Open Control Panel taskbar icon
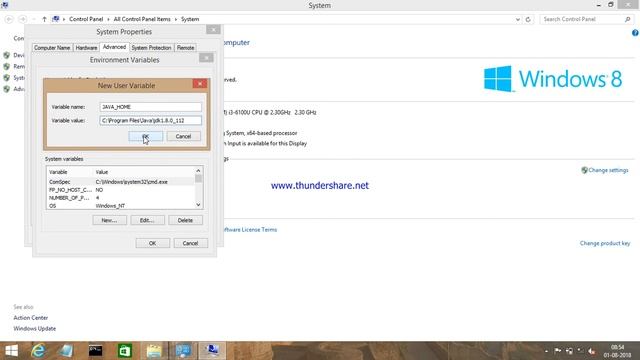Screen dimensions: 640x360 coord(183,351)
